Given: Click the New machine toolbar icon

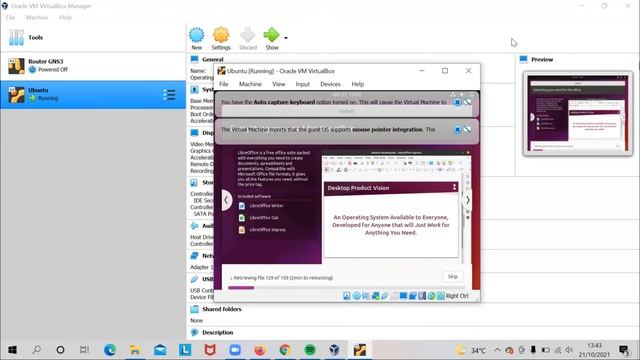Looking at the screenshot, I should tap(196, 35).
